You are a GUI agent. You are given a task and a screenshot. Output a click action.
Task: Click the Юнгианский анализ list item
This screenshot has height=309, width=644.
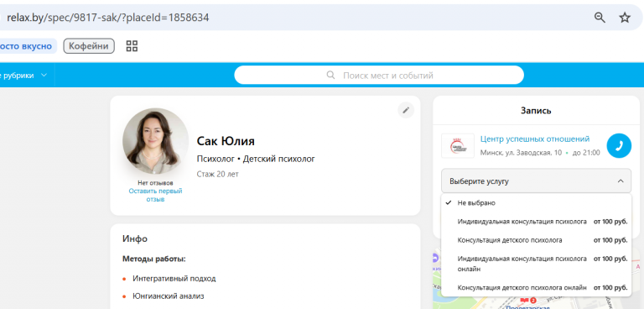coord(168,296)
